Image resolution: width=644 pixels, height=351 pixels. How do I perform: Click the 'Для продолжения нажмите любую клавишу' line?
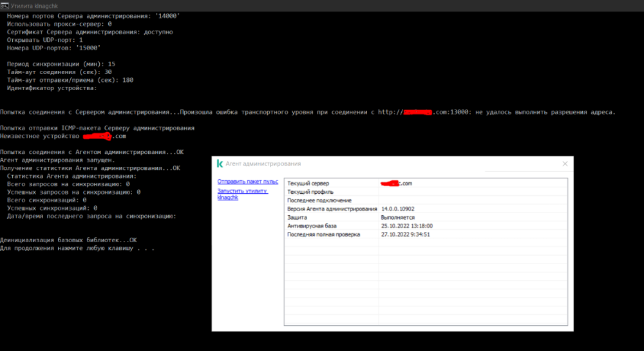coord(77,249)
